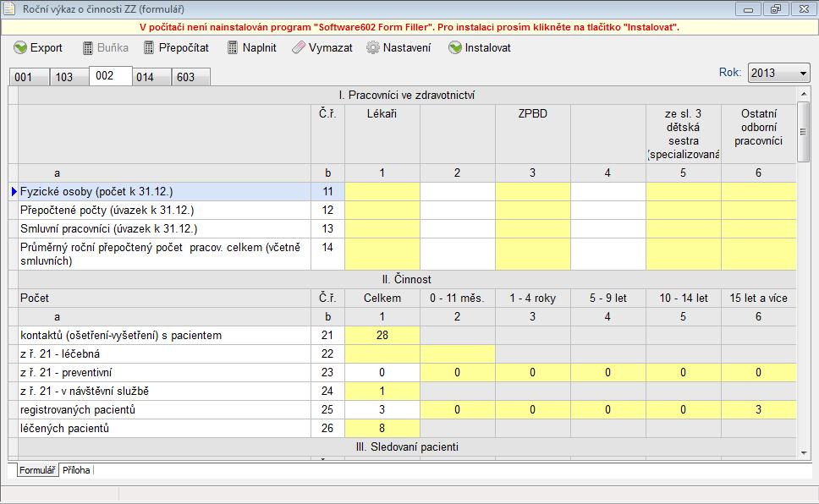Click Ostatní odborní pracovníci cell in row 14
This screenshot has width=819, height=504.
coord(759,255)
